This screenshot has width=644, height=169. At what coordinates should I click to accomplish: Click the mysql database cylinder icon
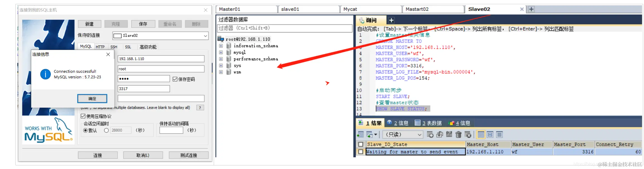[x=229, y=52]
